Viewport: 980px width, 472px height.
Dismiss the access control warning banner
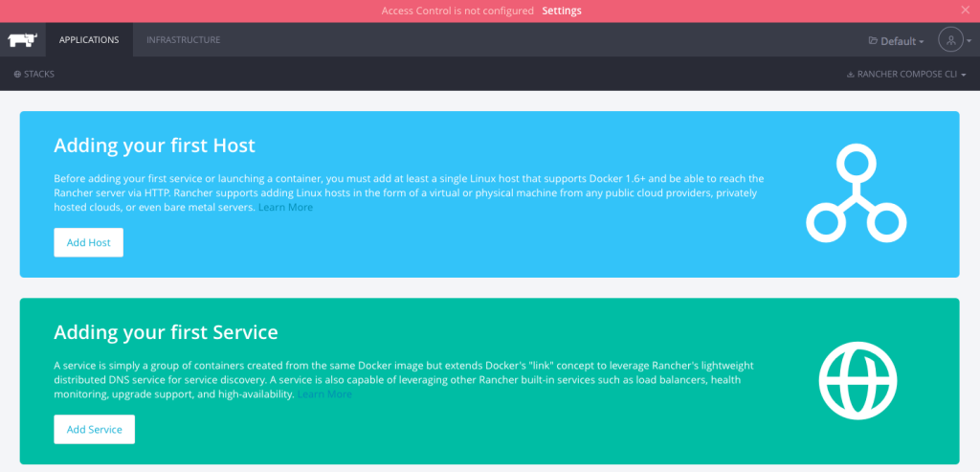(965, 10)
